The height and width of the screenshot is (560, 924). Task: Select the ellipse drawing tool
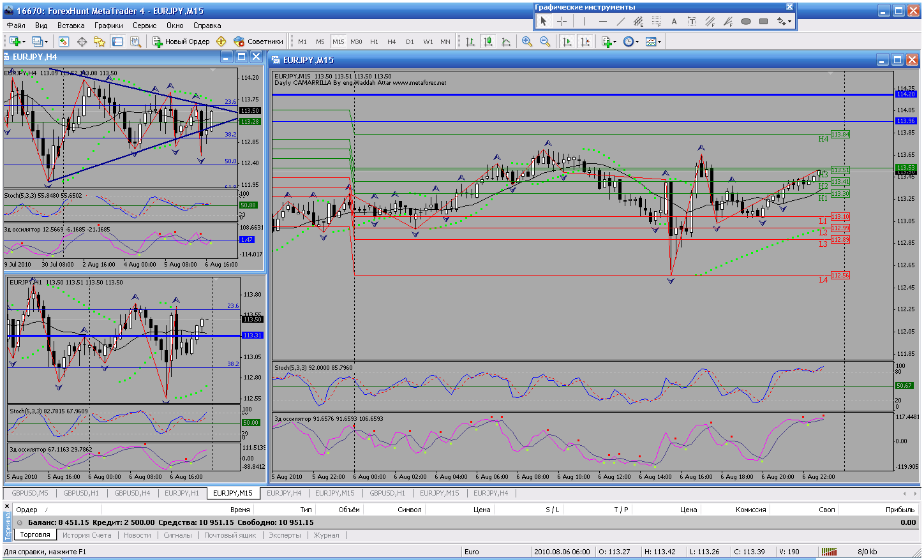point(745,21)
